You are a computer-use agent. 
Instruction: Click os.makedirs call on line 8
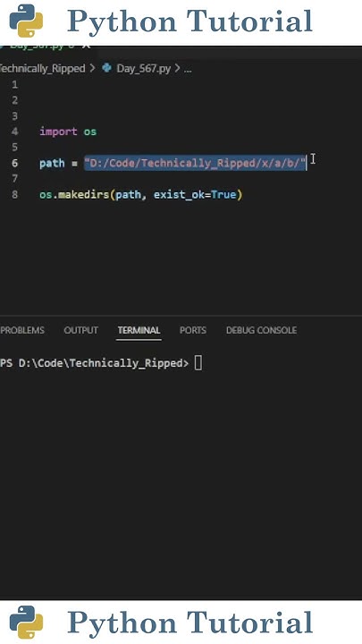pos(74,194)
